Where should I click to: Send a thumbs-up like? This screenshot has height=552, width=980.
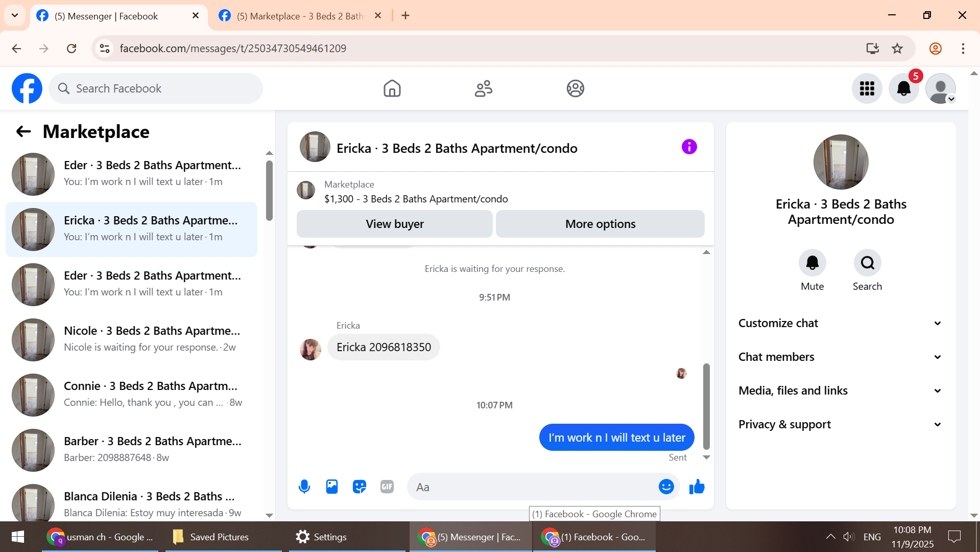coord(697,487)
